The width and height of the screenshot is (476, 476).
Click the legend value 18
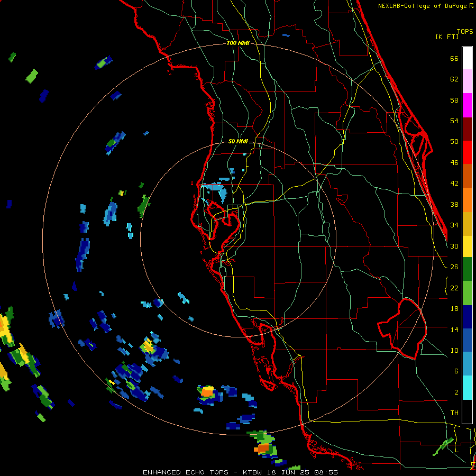454,309
